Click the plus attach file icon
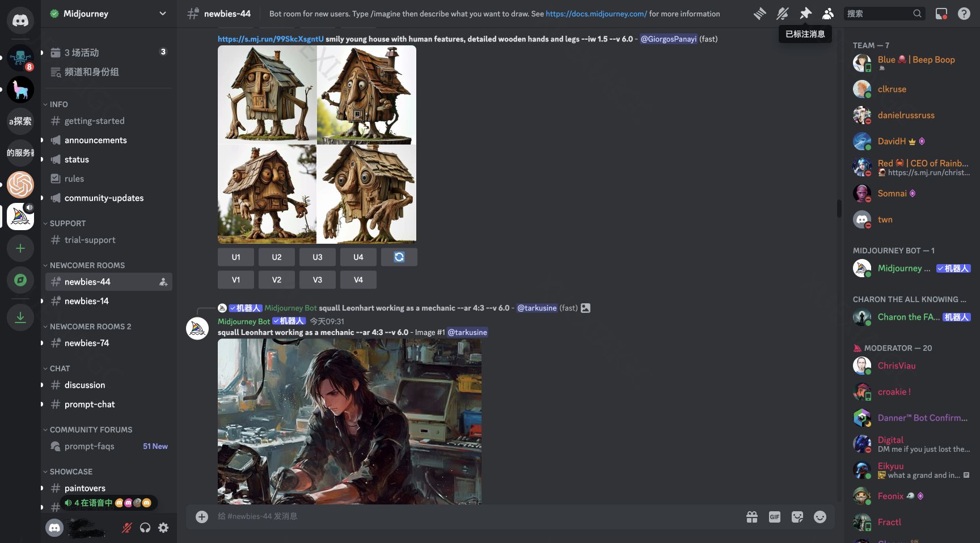The image size is (980, 543). [x=202, y=516]
